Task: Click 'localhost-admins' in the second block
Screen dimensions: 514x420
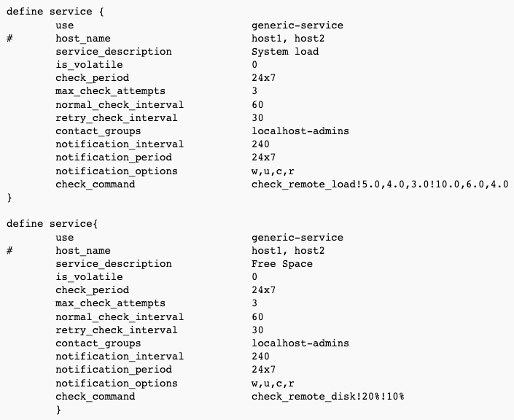Action: tap(300, 343)
